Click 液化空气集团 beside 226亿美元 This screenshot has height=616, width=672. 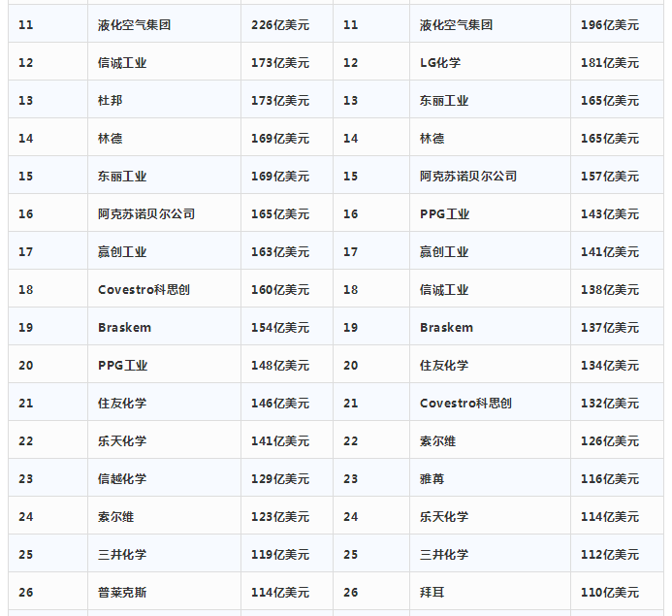(134, 25)
